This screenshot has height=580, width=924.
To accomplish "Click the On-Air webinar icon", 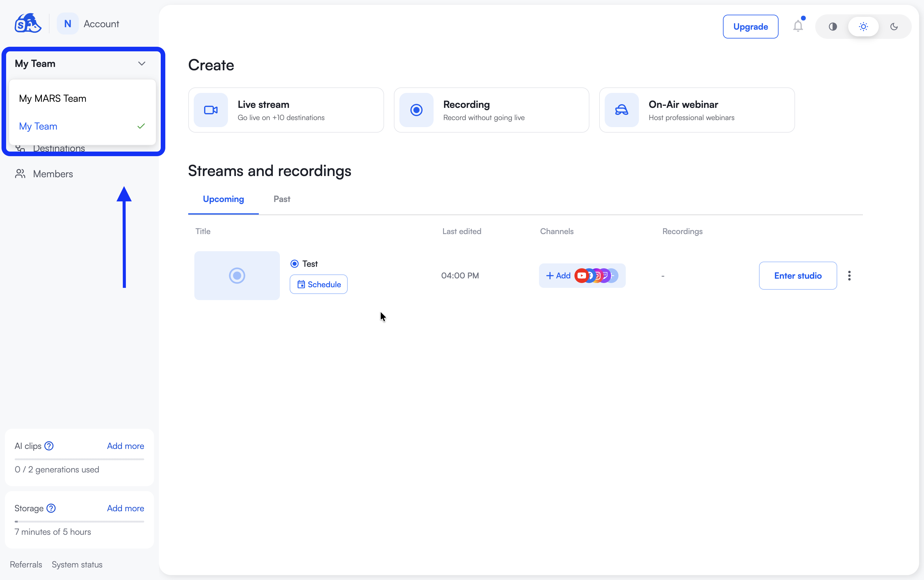I will point(622,110).
